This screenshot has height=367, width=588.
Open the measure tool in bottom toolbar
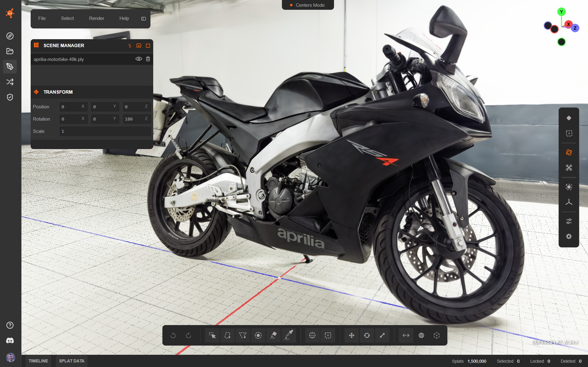(x=406, y=335)
